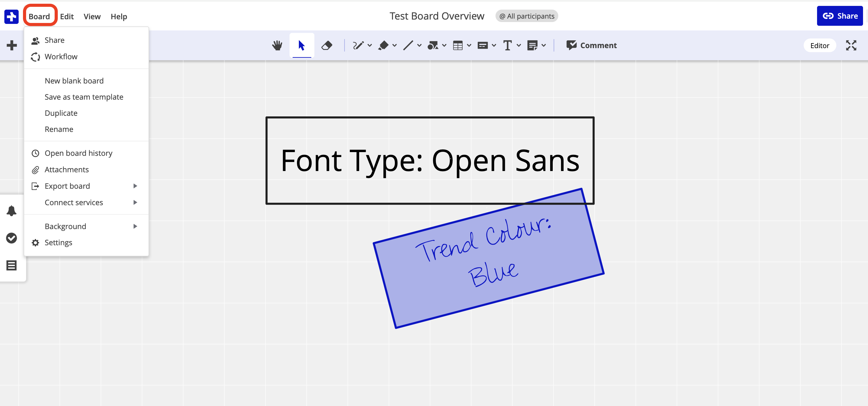The height and width of the screenshot is (406, 868).
Task: Enter fullscreen mode with expand icon
Action: 851,45
